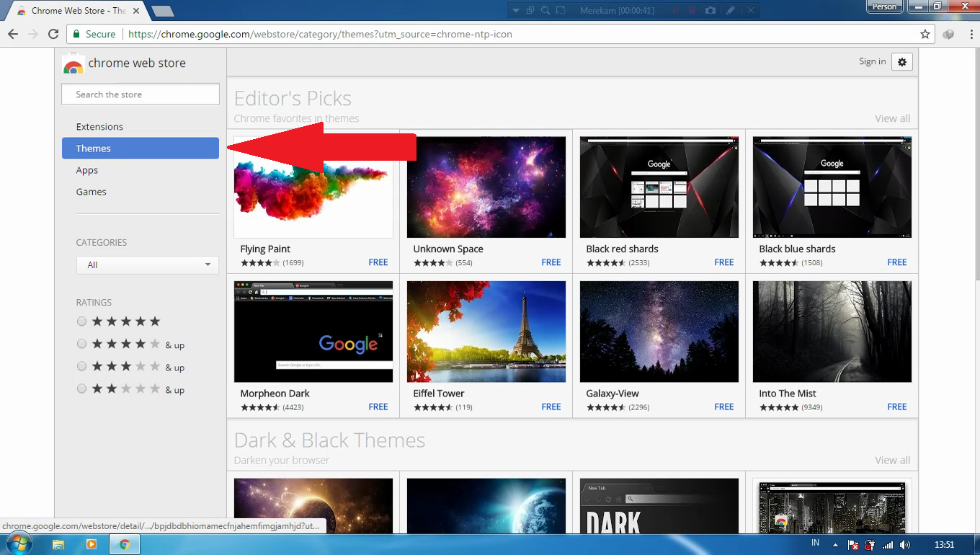Click FREE on the Into The Mist theme
Image resolution: width=980 pixels, height=555 pixels.
(x=897, y=407)
